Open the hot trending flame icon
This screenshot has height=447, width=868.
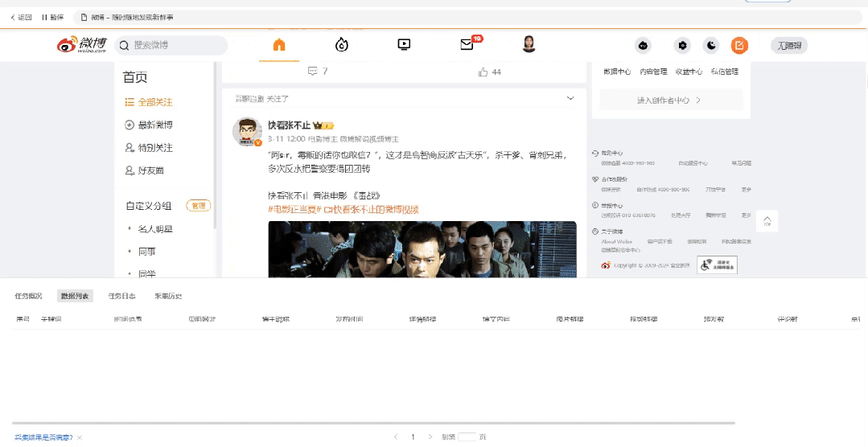[342, 45]
